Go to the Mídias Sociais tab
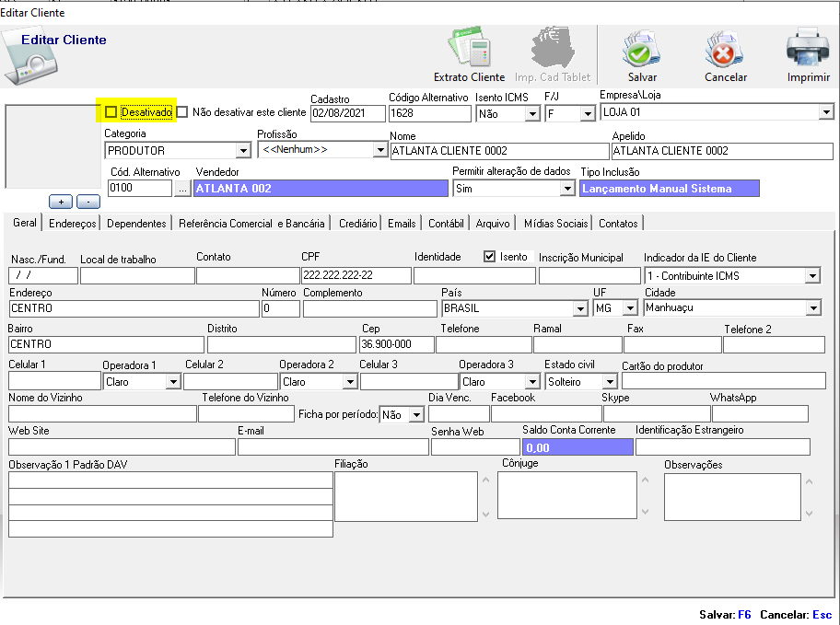This screenshot has height=625, width=840. pos(555,224)
